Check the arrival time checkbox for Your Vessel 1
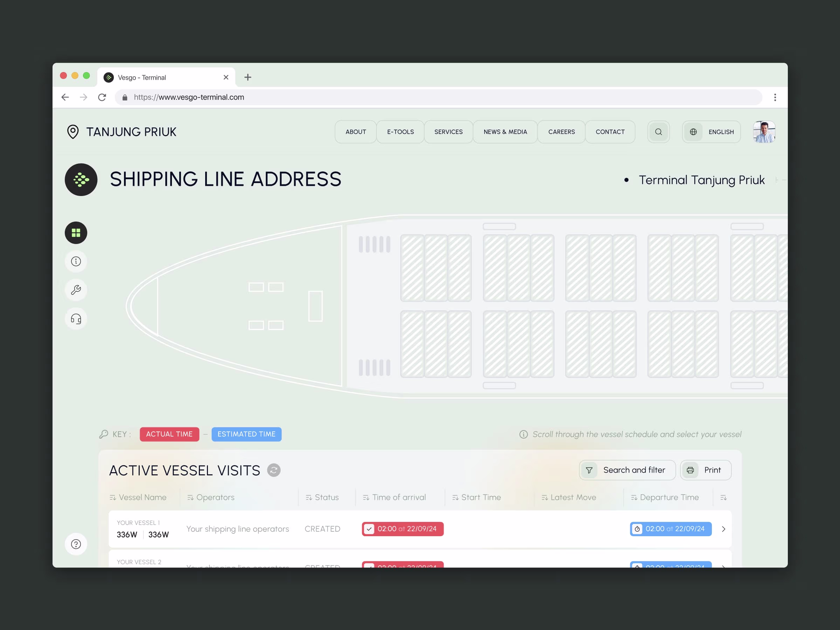The width and height of the screenshot is (840, 630). [369, 528]
